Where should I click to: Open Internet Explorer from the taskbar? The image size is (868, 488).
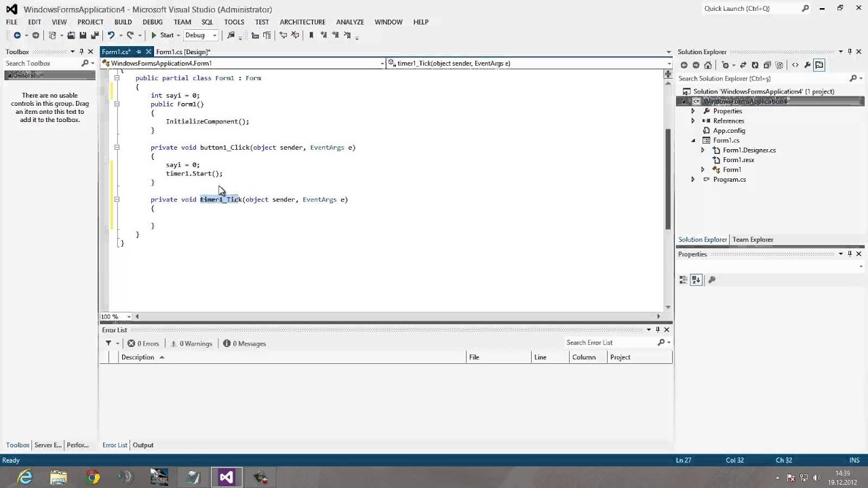pyautogui.click(x=25, y=477)
